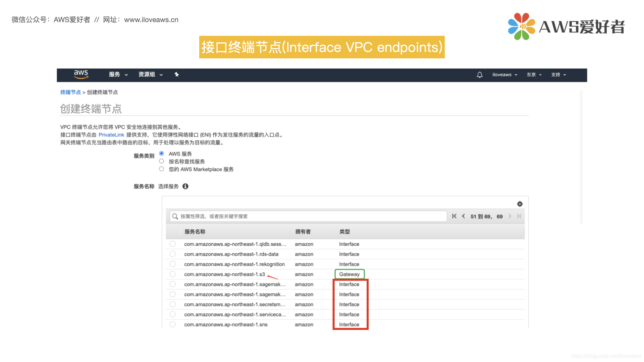Click Interface type in rds-data row
The width and height of the screenshot is (644, 362).
point(349,254)
